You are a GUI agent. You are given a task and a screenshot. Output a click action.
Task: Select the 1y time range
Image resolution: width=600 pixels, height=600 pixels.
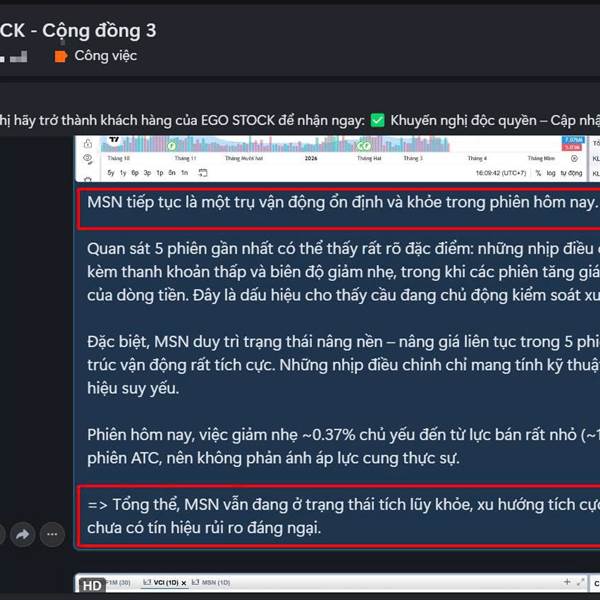click(x=123, y=173)
